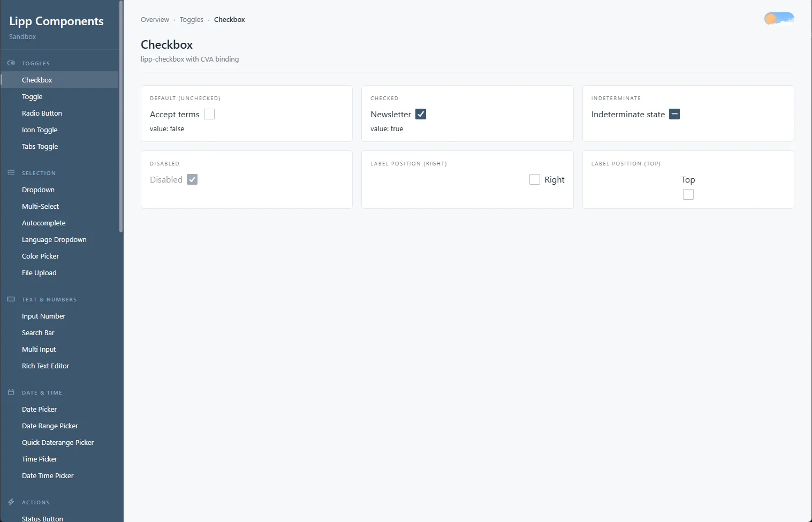Open Quick Daterange Picker page
812x522 pixels.
tap(59, 442)
